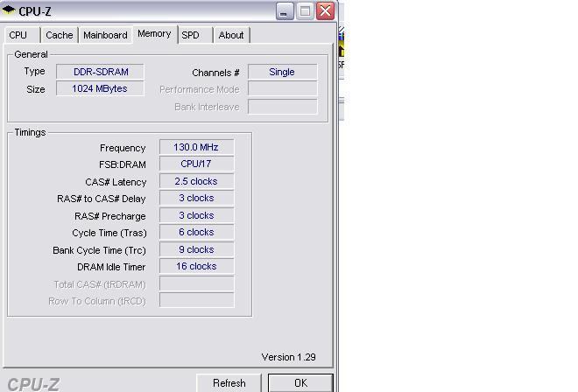Screen dimensions: 578x392
Task: Close the CPU-Z window
Action: click(x=325, y=11)
